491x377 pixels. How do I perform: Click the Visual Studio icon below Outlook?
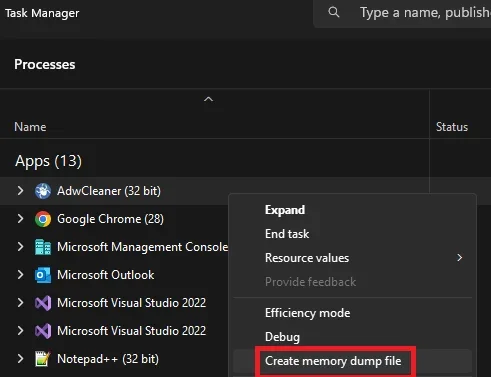(43, 303)
